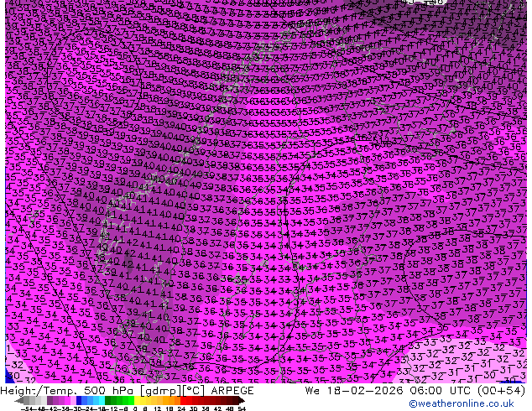
Task: Open the weatheronline.co.uk copyright link
Action: pos(461,403)
